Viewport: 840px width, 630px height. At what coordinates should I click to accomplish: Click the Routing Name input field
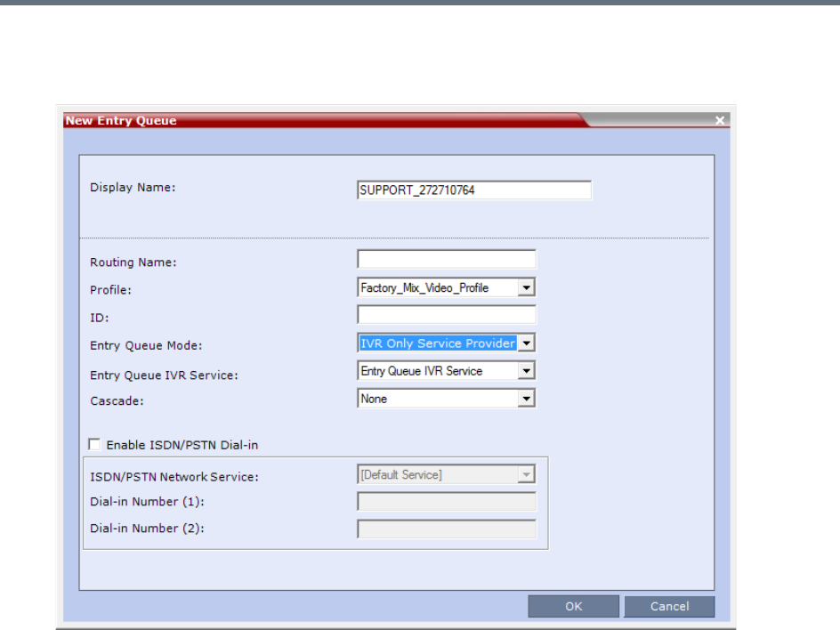click(447, 259)
